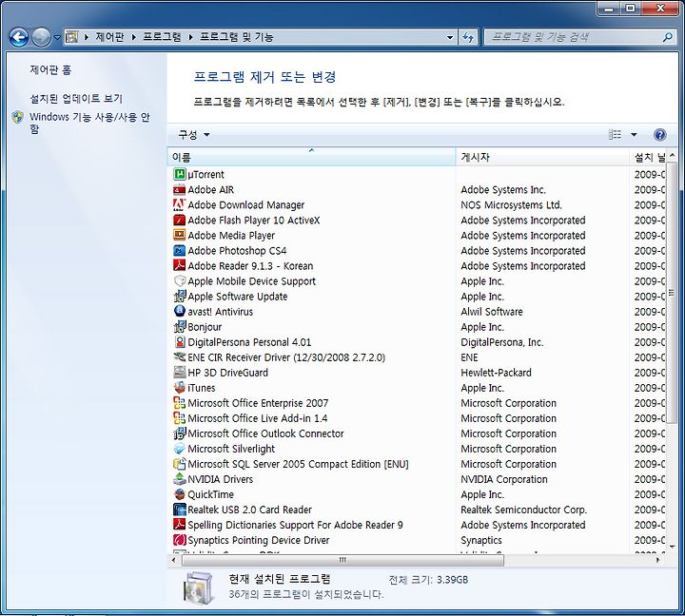Click the iTunes program icon
Viewport: 685px width, 616px height.
pos(180,388)
